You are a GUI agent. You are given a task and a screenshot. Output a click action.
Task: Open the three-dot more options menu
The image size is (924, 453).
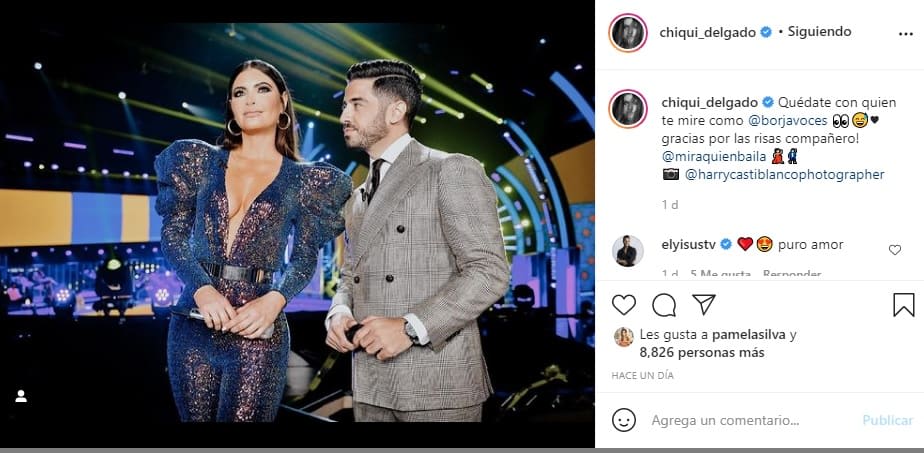pos(905,34)
